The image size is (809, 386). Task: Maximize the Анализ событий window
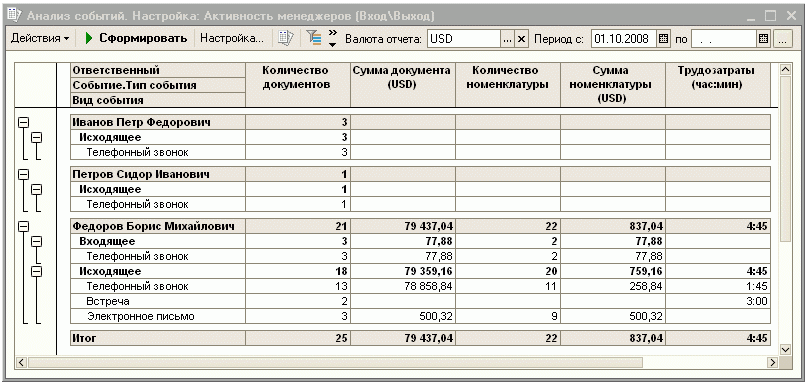(770, 16)
